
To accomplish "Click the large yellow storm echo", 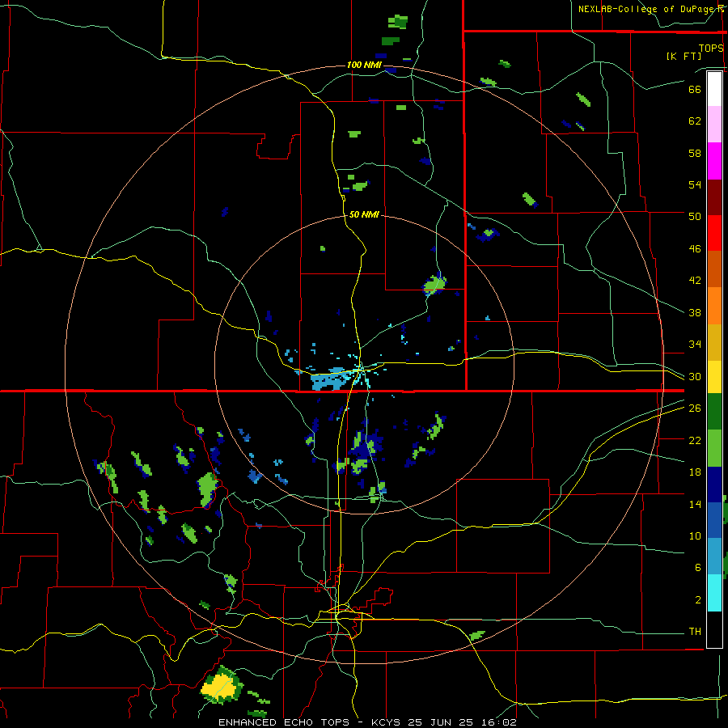I will [221, 686].
